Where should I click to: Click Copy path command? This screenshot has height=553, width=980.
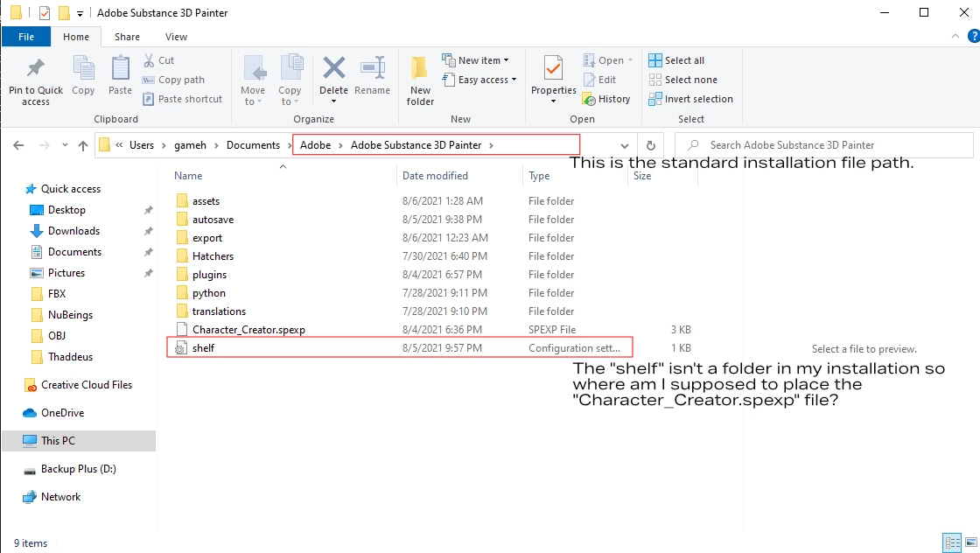coord(174,80)
